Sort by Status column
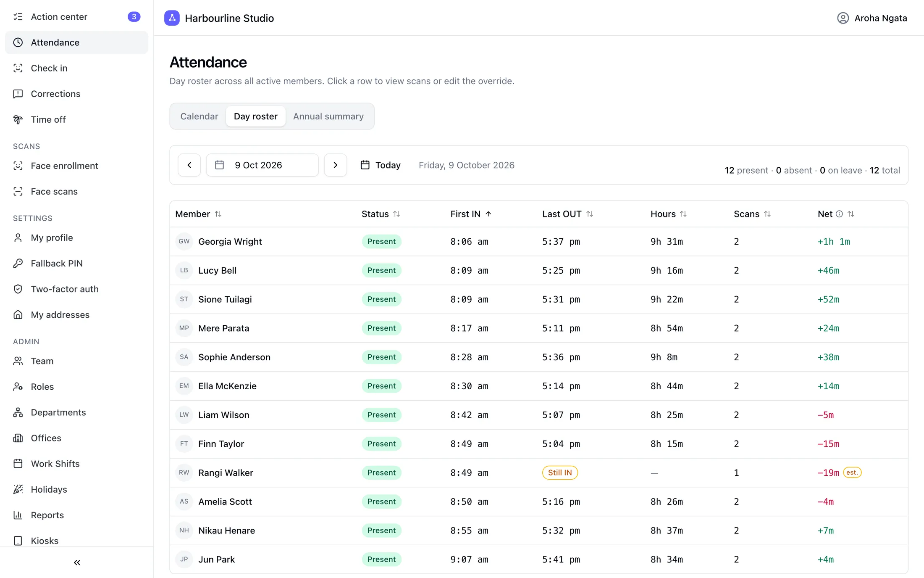Image resolution: width=924 pixels, height=578 pixels. click(x=381, y=214)
